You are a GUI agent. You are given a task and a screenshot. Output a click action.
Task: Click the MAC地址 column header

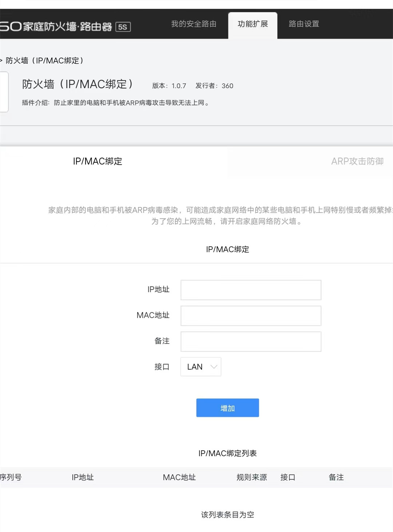pos(180,477)
